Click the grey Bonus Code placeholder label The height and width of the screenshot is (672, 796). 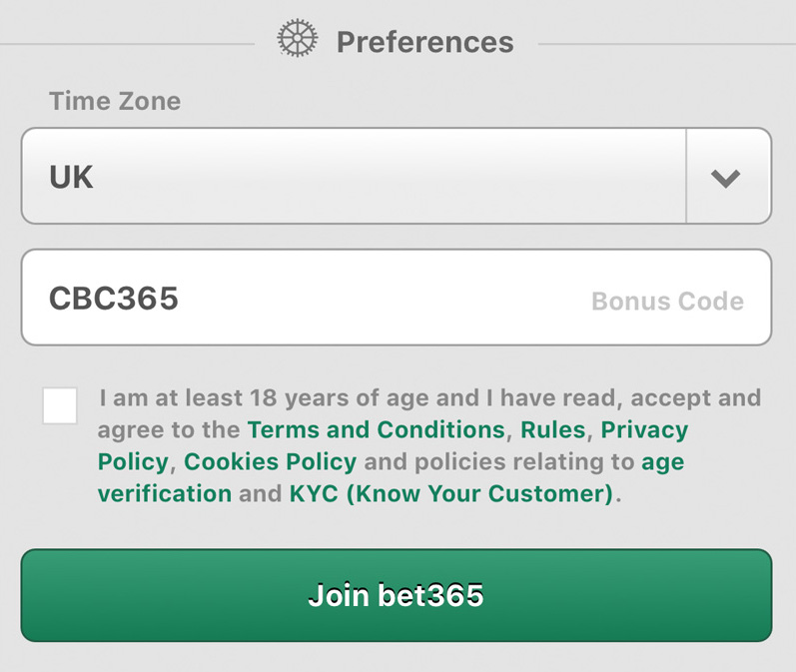pyautogui.click(x=667, y=301)
